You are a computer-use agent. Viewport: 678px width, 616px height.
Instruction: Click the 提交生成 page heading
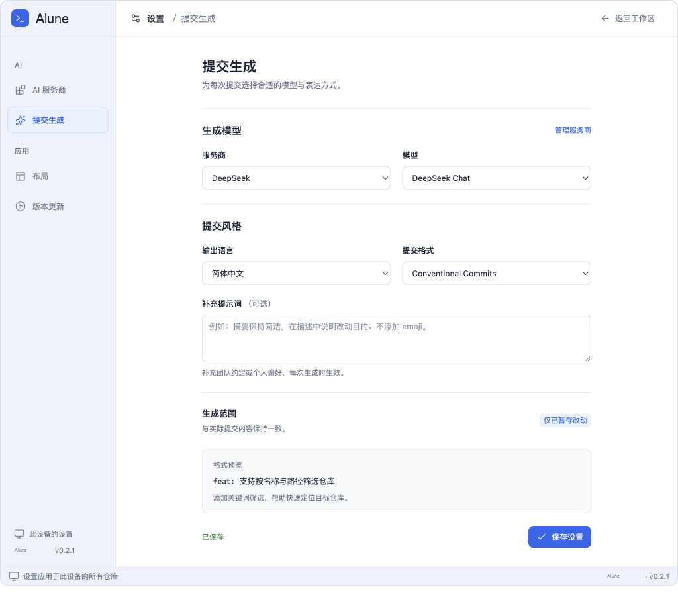click(229, 66)
